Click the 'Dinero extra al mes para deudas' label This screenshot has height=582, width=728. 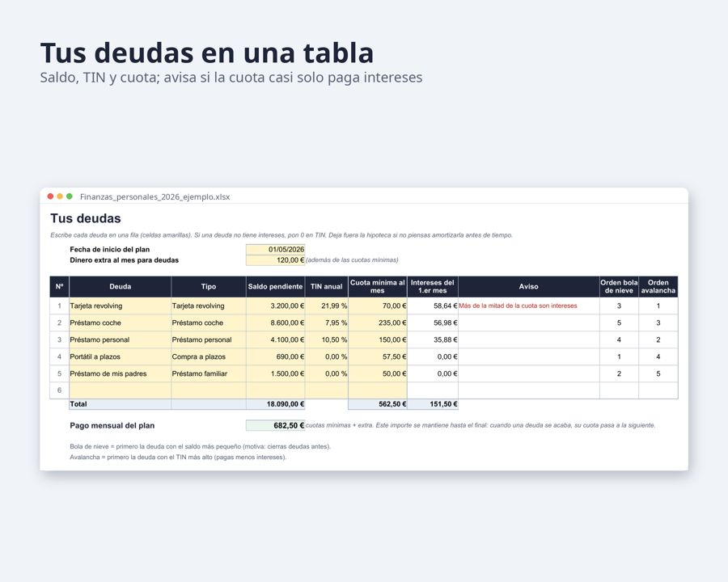click(124, 260)
